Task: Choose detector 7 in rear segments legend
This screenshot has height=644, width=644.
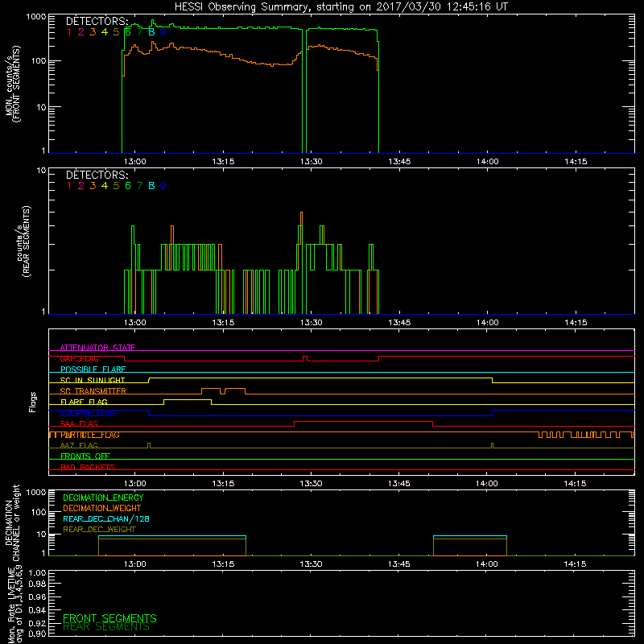Action: (x=139, y=186)
